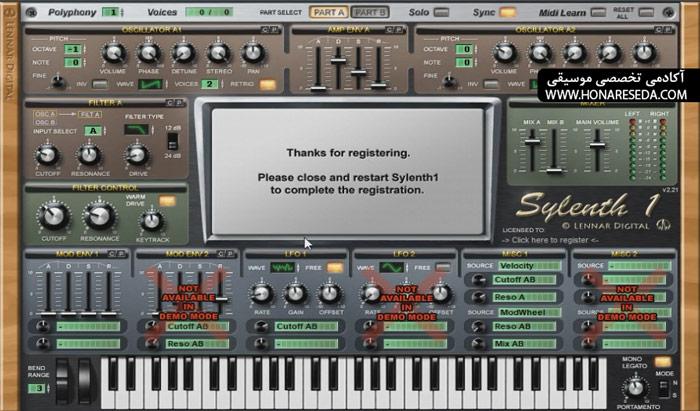Adjust the Mix A slider in the Mixer
Screen dimensions: 700x411
pos(532,142)
